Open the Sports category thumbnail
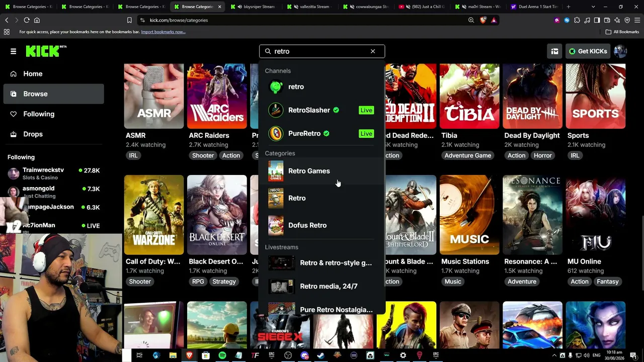The image size is (644, 362). click(x=595, y=96)
